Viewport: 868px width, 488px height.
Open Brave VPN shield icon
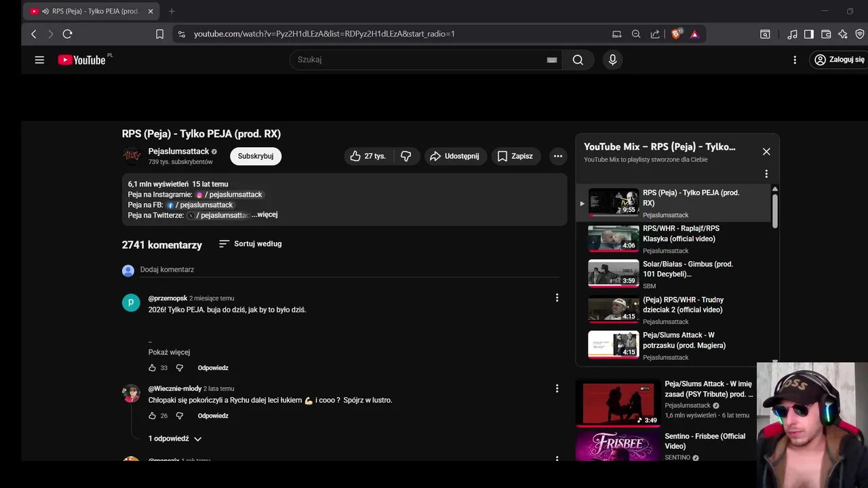(860, 34)
